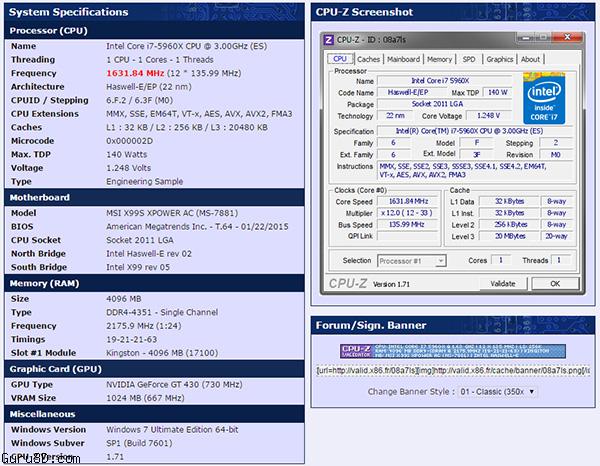Open the Processor #1 selection dropdown
The width and height of the screenshot is (600, 466).
[x=411, y=261]
